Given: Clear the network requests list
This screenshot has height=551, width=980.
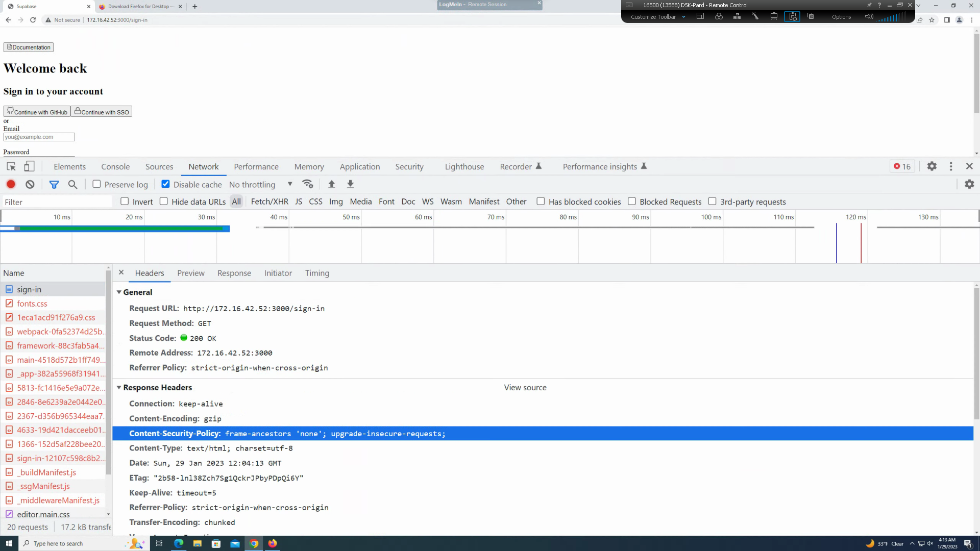Looking at the screenshot, I should (29, 184).
